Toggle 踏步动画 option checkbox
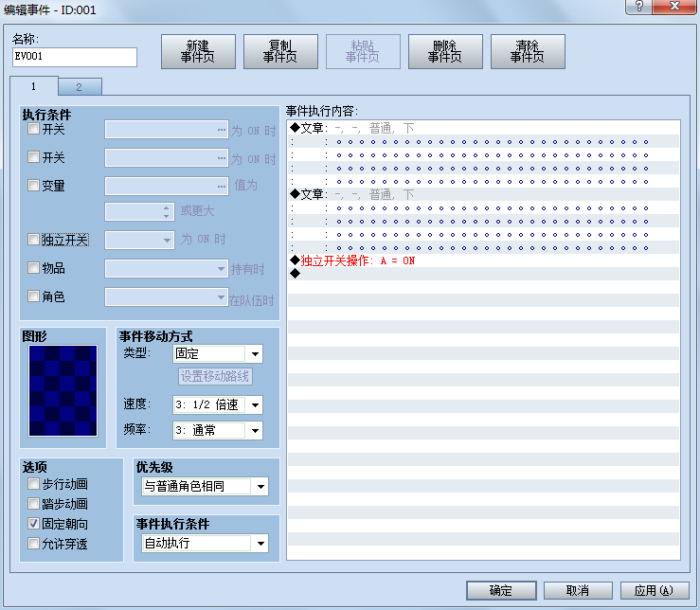Image resolution: width=700 pixels, height=610 pixels. [x=33, y=504]
